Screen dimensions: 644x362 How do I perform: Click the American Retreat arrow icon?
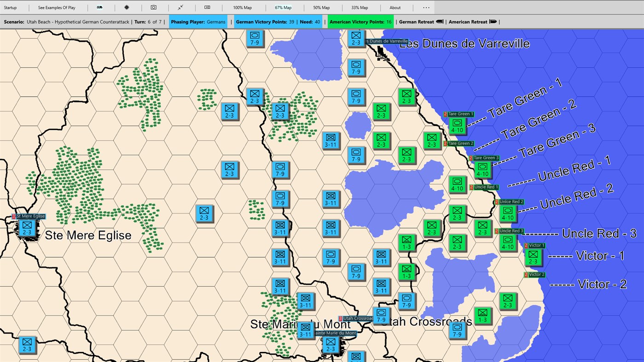pos(493,22)
